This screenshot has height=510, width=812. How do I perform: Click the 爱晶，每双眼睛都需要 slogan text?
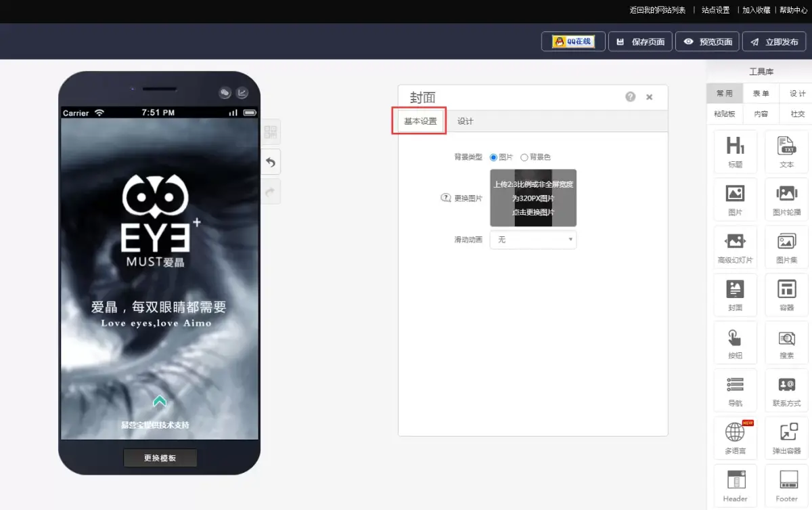(x=159, y=307)
